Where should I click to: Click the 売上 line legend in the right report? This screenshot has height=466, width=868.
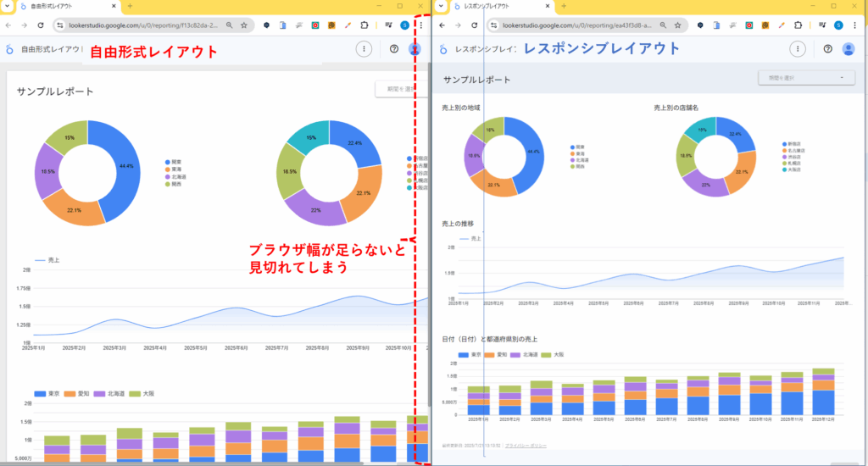[x=470, y=239]
